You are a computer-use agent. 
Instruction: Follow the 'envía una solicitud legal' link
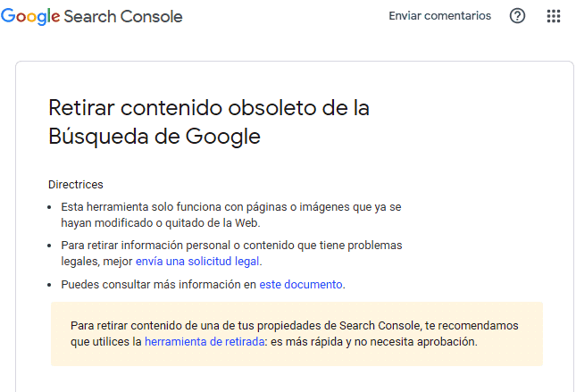197,262
